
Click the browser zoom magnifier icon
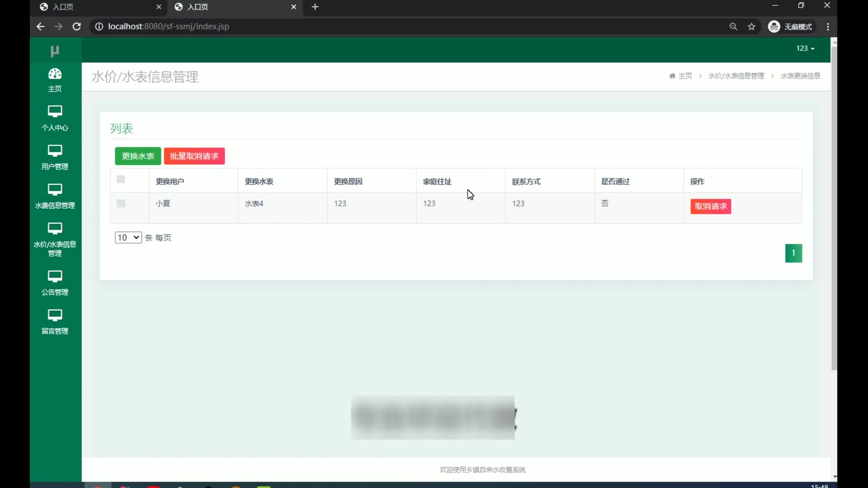point(733,27)
